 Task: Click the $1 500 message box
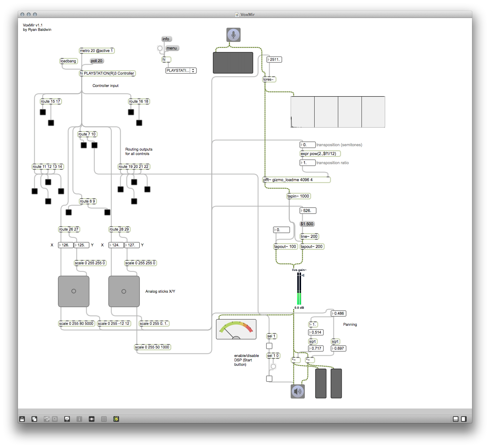click(x=307, y=224)
